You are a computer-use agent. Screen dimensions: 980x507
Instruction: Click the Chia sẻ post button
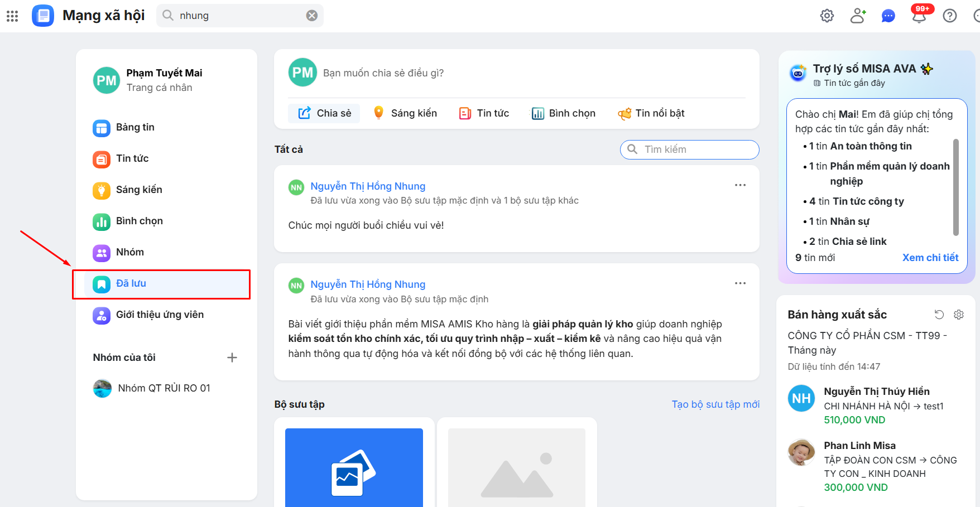tap(324, 113)
